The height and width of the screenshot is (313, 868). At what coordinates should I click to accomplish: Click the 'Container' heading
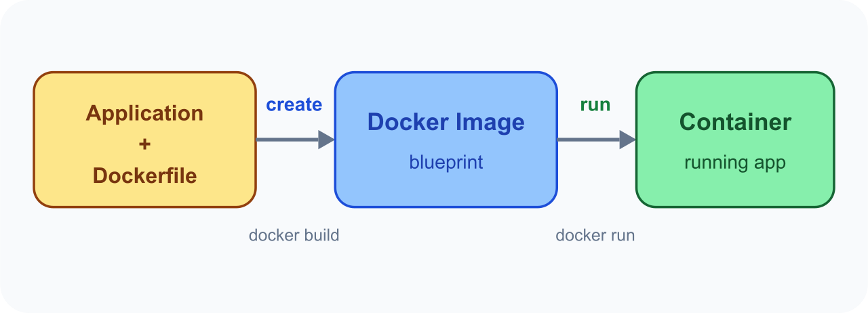735,122
